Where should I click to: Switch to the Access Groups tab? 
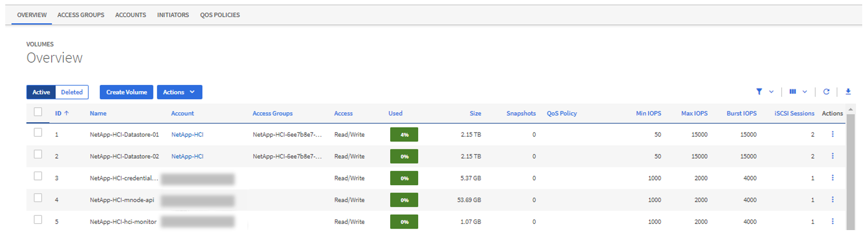pos(81,15)
